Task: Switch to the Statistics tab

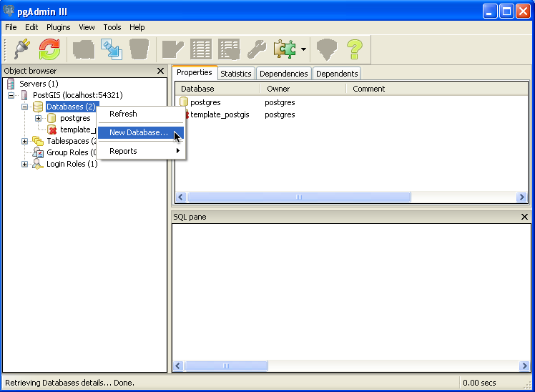Action: [x=236, y=74]
